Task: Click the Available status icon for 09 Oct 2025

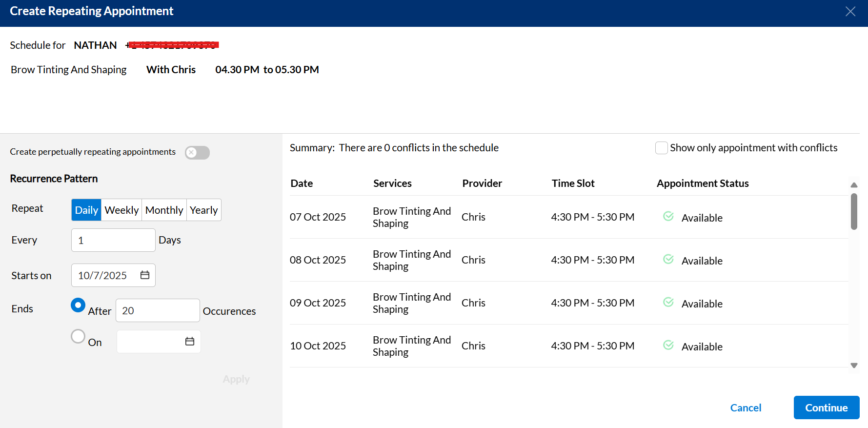Action: coord(668,303)
